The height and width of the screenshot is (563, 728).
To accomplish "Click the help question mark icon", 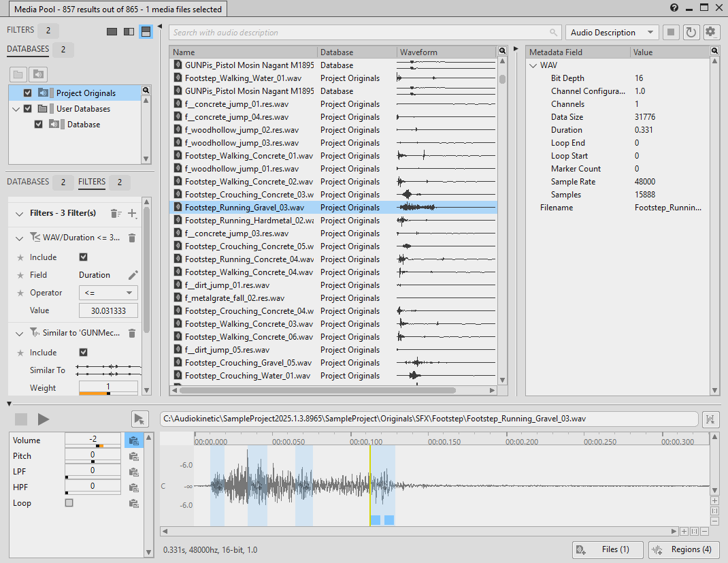I will pyautogui.click(x=674, y=7).
